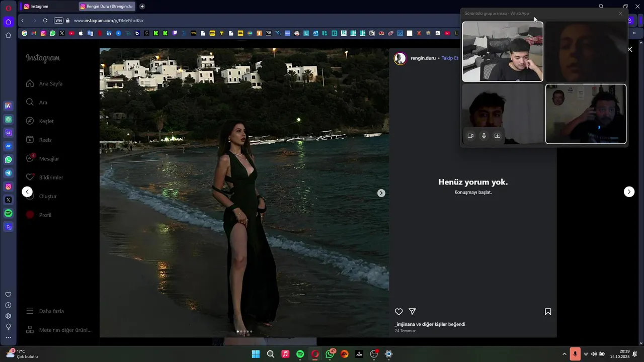Go to the next post arrow
This screenshot has height=362, width=644.
pyautogui.click(x=629, y=192)
